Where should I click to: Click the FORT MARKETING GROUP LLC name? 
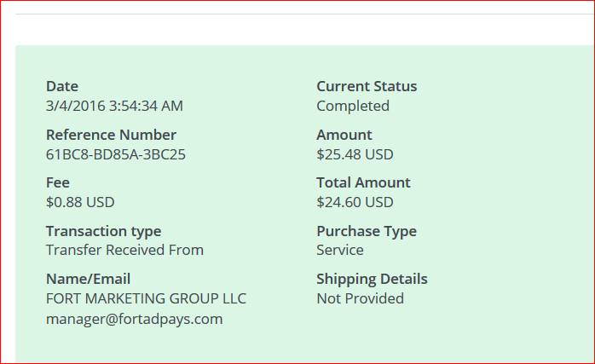click(x=146, y=298)
